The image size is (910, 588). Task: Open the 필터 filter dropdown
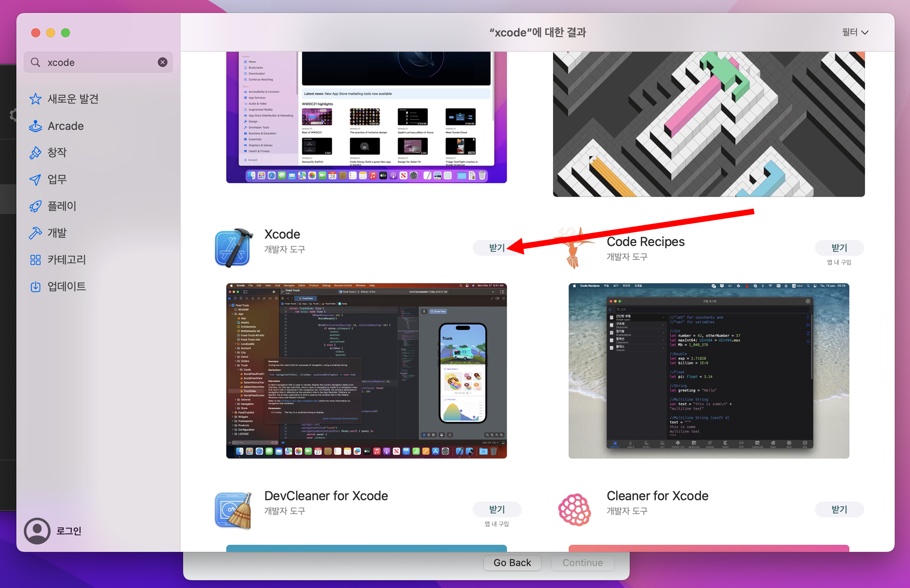pos(855,32)
